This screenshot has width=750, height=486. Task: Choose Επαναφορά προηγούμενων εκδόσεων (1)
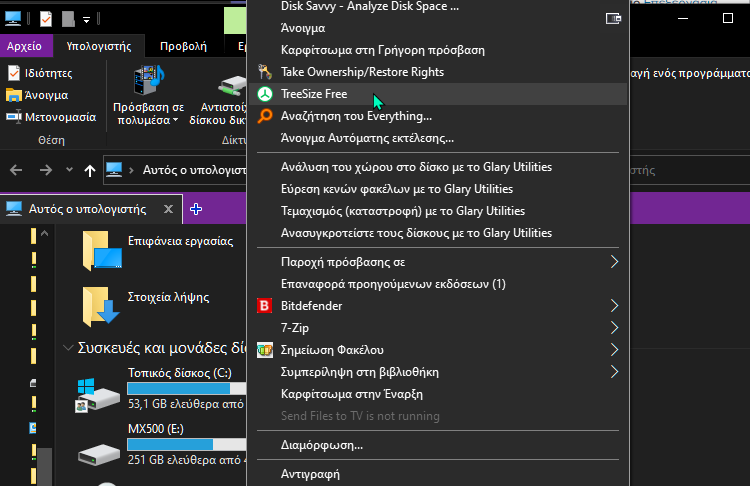pos(438,284)
